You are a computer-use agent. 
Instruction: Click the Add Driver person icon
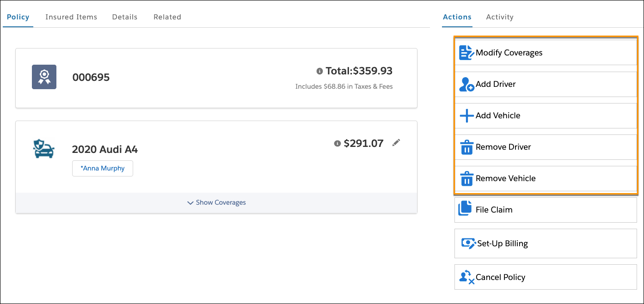pos(466,84)
